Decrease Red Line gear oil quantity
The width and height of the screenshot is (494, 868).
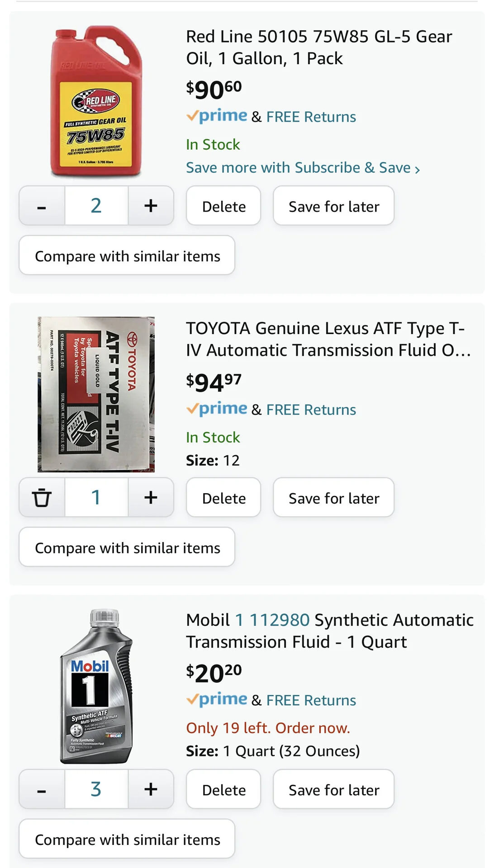click(42, 206)
